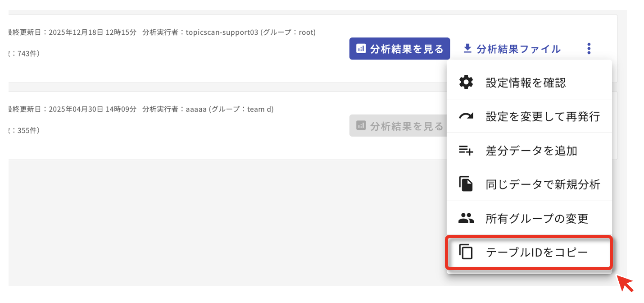
Task: Click the gear icon for 設定情報を確認
Action: tap(466, 83)
